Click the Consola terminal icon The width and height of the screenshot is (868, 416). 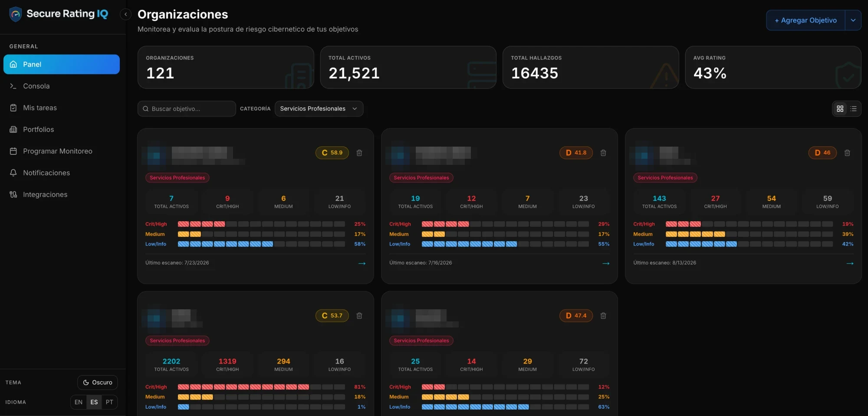click(x=13, y=86)
